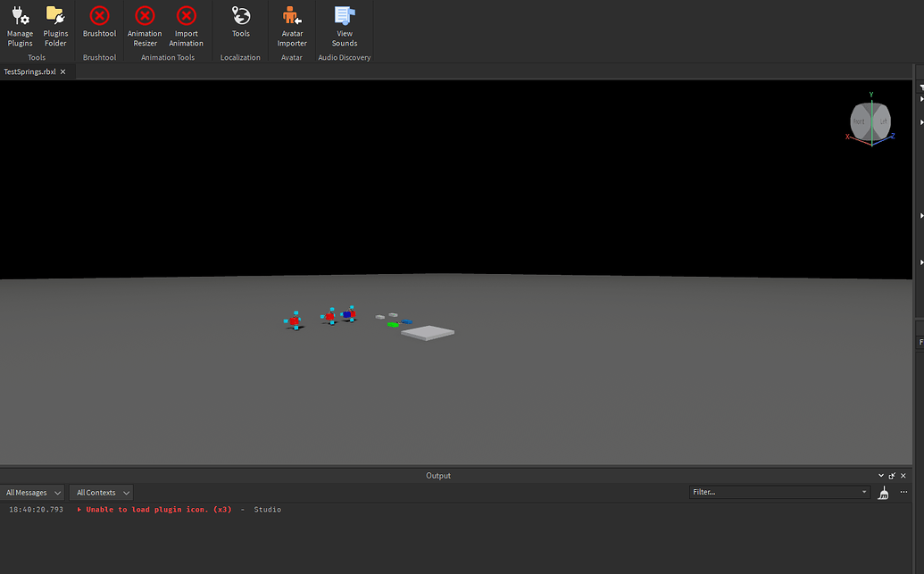Undock the Output panel
924x574 pixels.
(x=892, y=476)
